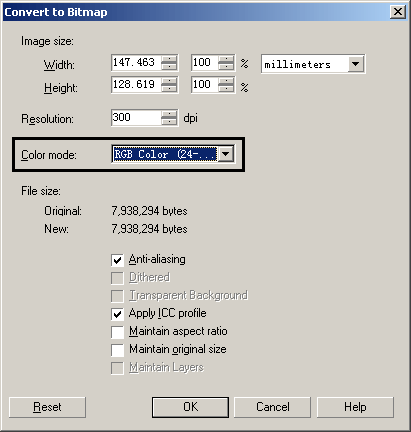
Task: Open the Color mode dropdown arrow
Action: pyautogui.click(x=226, y=154)
